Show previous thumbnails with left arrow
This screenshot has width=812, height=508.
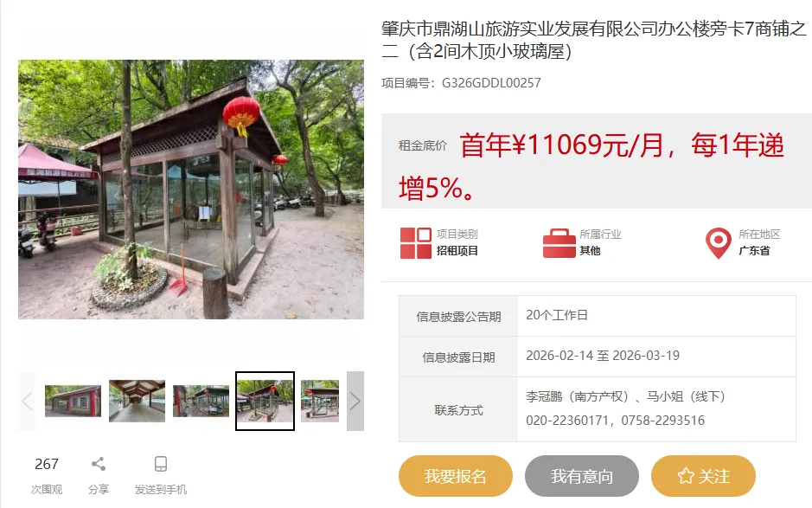coord(27,401)
